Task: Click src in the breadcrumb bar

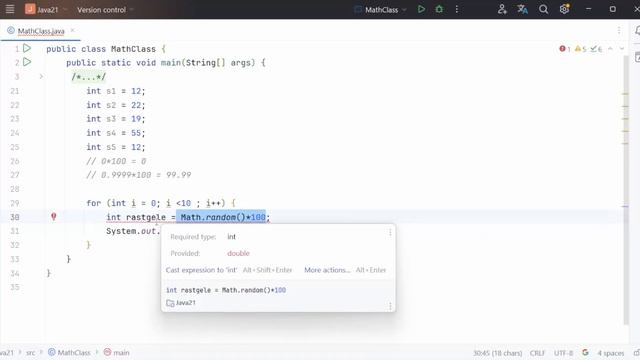Action: [x=31, y=353]
